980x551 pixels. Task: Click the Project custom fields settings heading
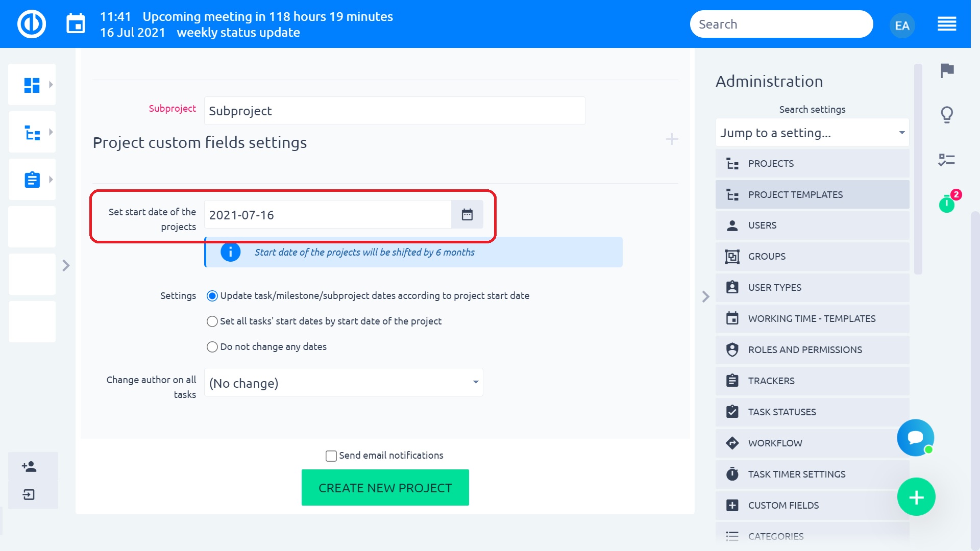(200, 142)
